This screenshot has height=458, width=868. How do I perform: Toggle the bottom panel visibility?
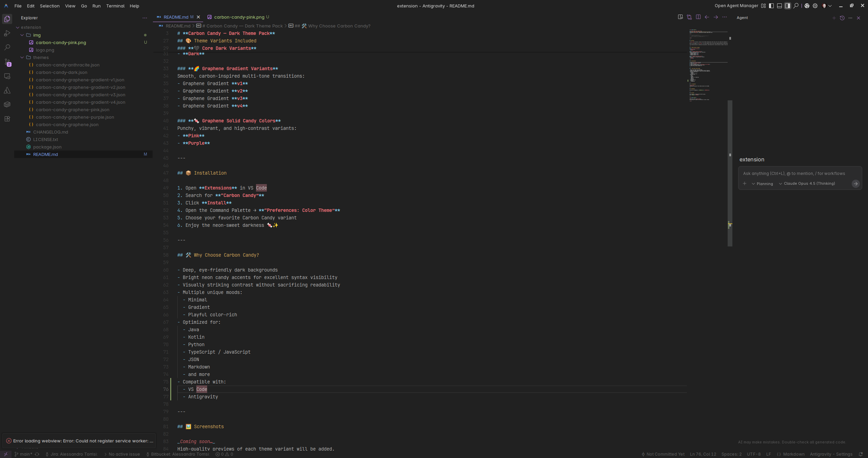click(780, 6)
